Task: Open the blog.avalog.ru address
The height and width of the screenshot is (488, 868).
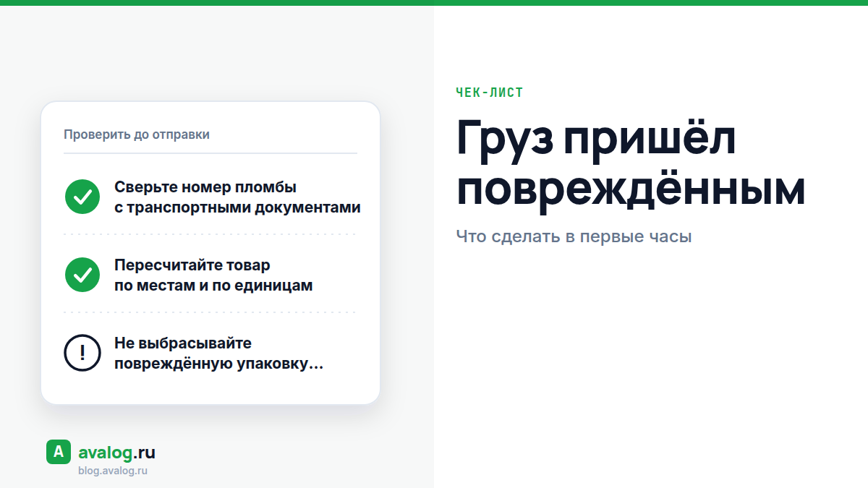Action: [x=113, y=471]
